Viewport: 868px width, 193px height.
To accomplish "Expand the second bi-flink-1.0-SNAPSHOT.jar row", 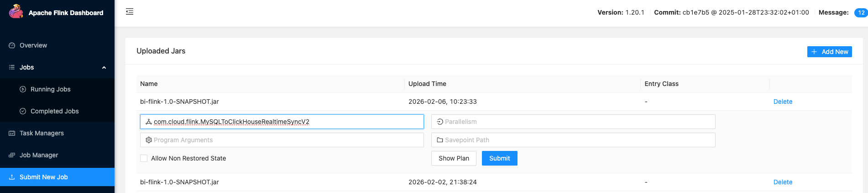I will pyautogui.click(x=494, y=182).
